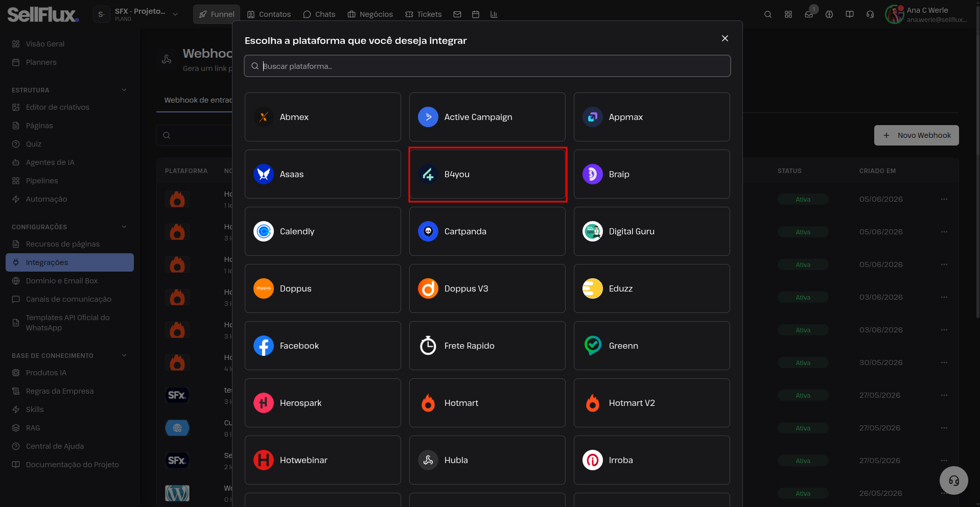The image size is (980, 507).
Task: Switch to the Contatos tab
Action: (269, 14)
